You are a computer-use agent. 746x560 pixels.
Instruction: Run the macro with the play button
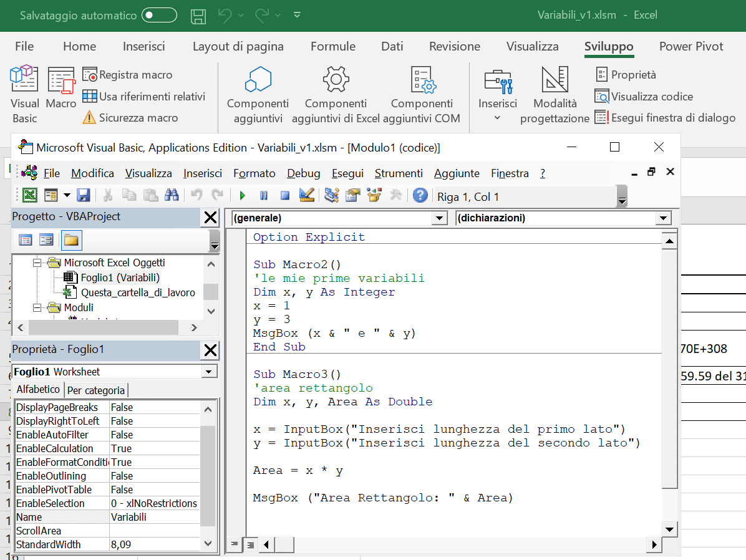point(243,196)
